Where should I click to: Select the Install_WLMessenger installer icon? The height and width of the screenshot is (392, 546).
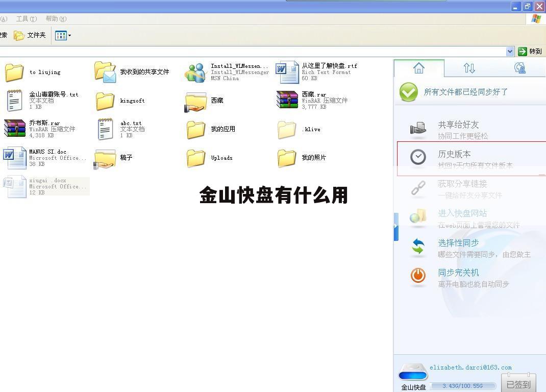pos(196,72)
